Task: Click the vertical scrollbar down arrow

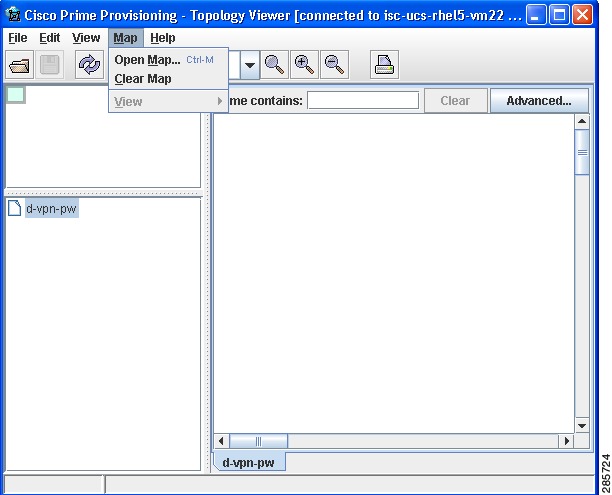Action: point(582,426)
